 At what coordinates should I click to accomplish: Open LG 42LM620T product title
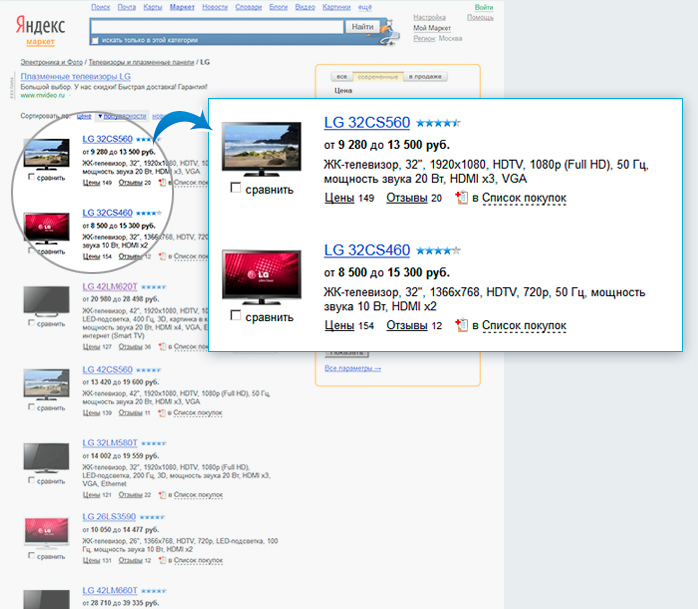[110, 287]
